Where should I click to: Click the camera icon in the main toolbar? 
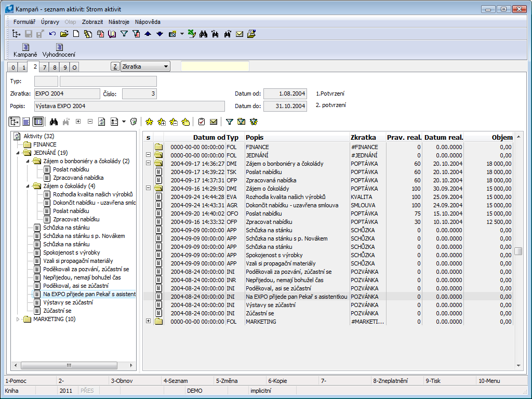(x=172, y=34)
